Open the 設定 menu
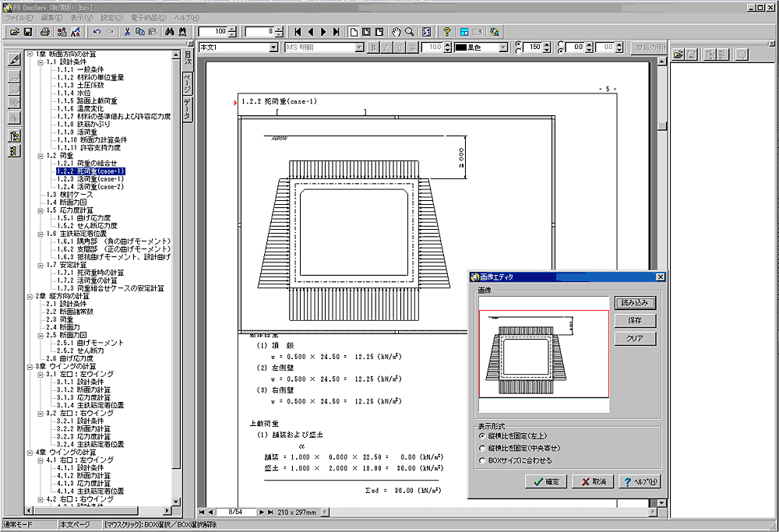779x532 pixels. (111, 16)
